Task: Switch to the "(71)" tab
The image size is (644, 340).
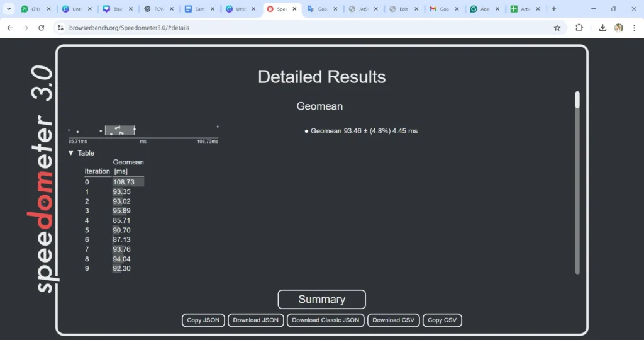Action: [36, 9]
